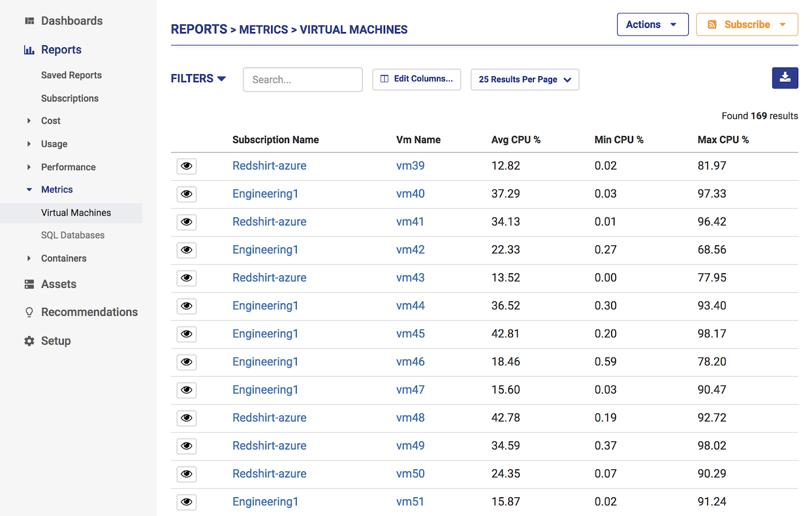The image size is (812, 516).
Task: Collapse the Metrics section chevron
Action: pyautogui.click(x=28, y=189)
